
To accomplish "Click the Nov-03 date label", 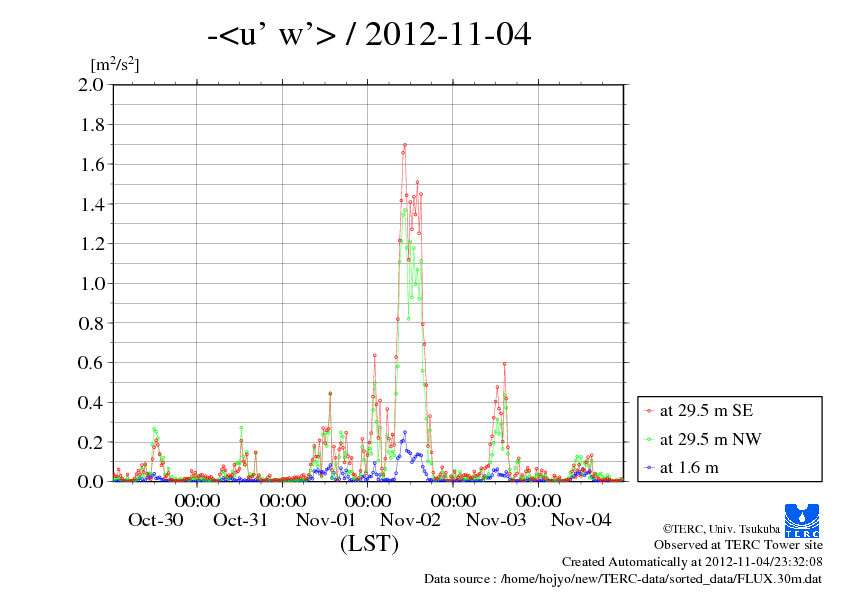I will point(496,520).
